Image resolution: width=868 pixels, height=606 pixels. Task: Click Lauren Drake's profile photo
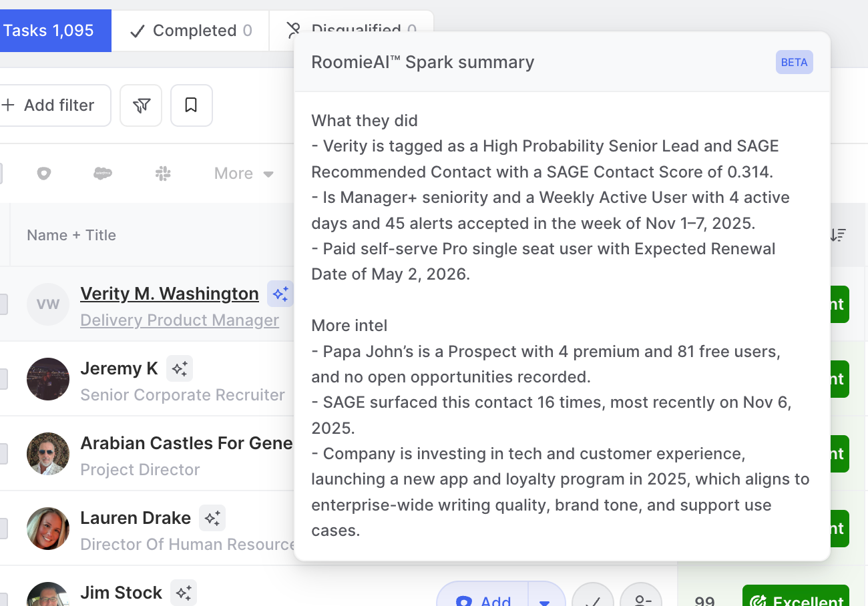pos(48,529)
